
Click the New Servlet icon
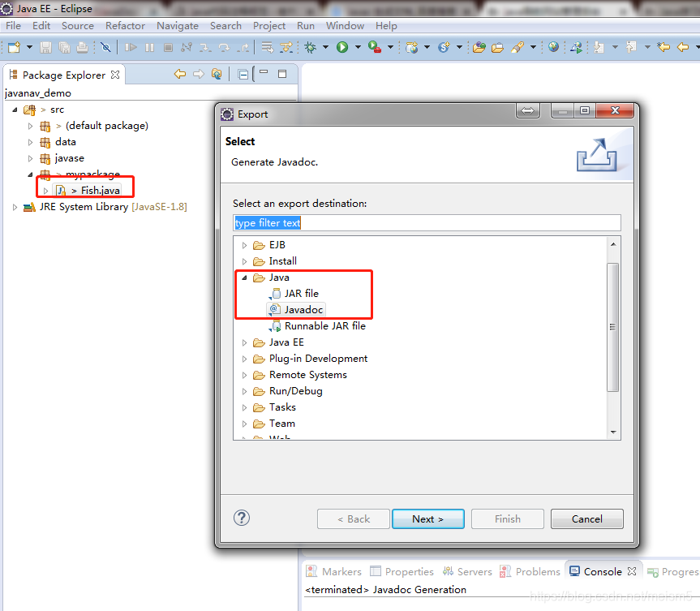444,47
